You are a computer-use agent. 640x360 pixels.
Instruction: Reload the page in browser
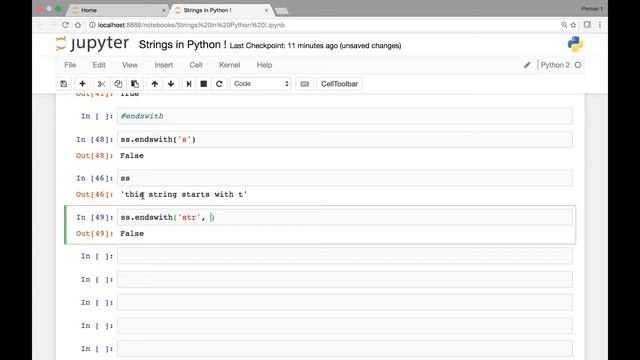click(65, 25)
